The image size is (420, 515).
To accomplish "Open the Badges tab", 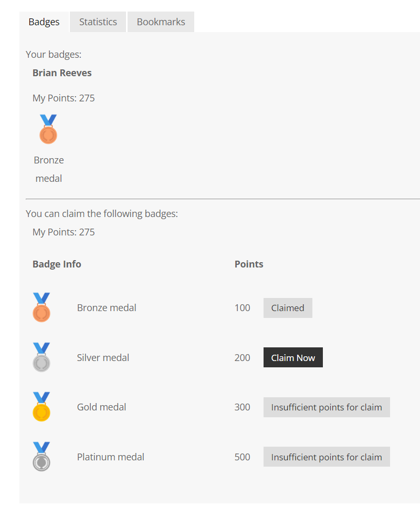I will [44, 22].
